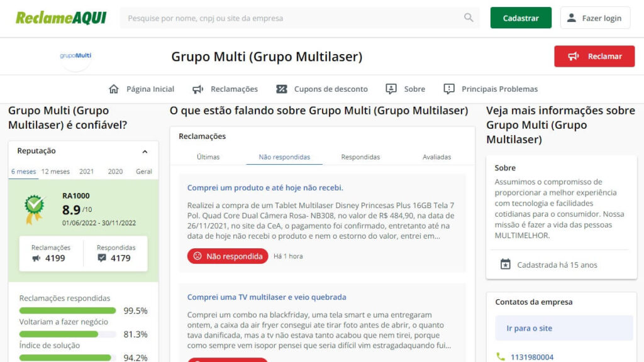Screen dimensions: 644x362
Task: Switch to the Respondidas complaints tab
Action: coord(360,156)
